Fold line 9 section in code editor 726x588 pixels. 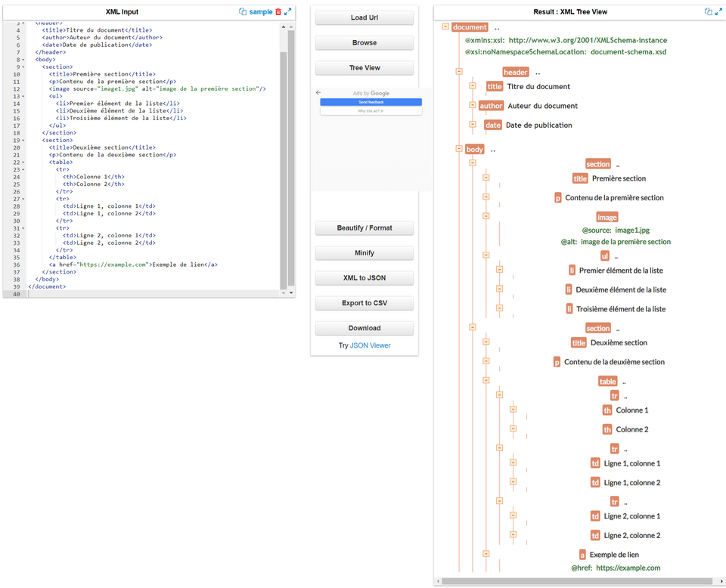[x=23, y=67]
